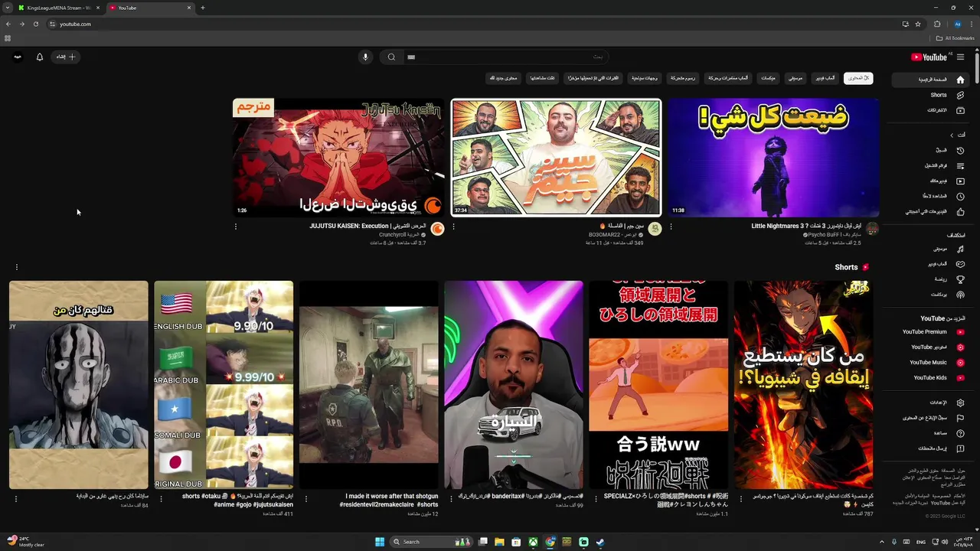Play the Resident Evil RPD hallway short
The height and width of the screenshot is (551, 980).
[x=368, y=384]
